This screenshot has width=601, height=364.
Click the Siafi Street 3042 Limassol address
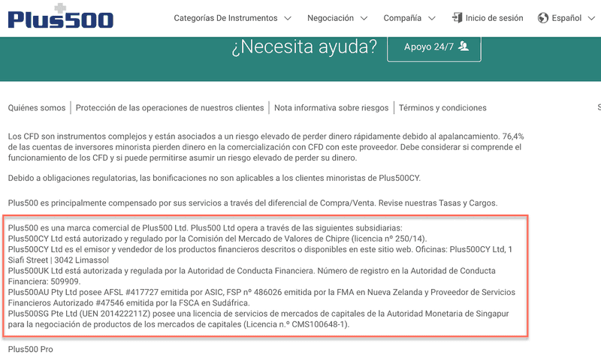click(x=59, y=260)
